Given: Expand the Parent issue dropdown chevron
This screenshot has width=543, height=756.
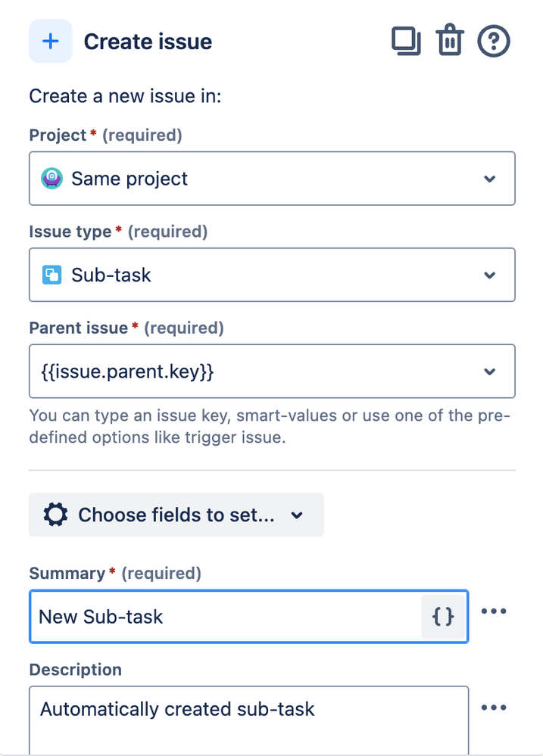Looking at the screenshot, I should click(x=490, y=372).
